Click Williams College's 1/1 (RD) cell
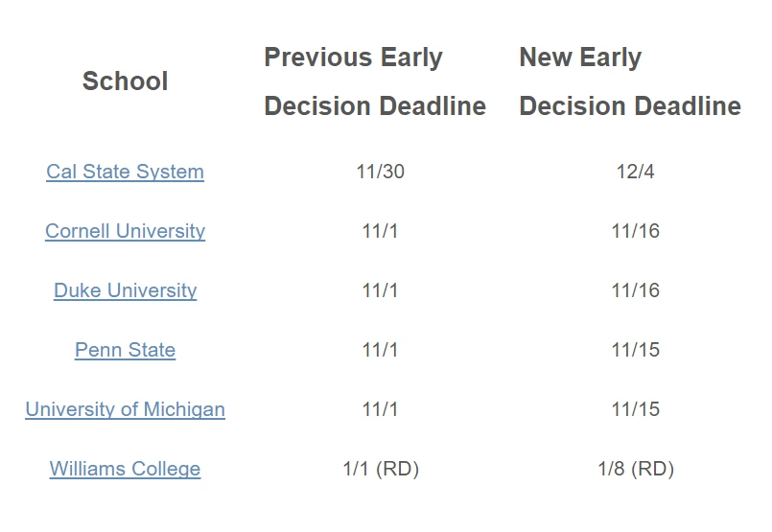The image size is (772, 532). coord(381,470)
